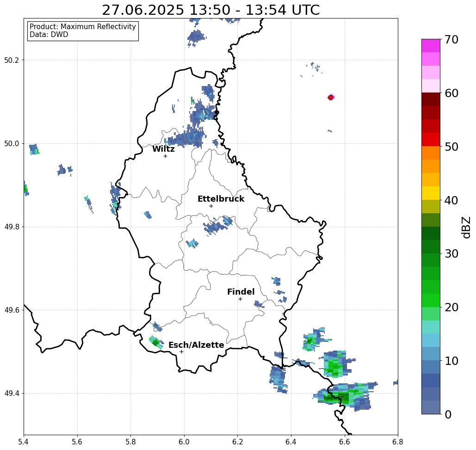Click the longitude tick label 5.6
Viewport: 476px width, 450px height.
point(77,442)
